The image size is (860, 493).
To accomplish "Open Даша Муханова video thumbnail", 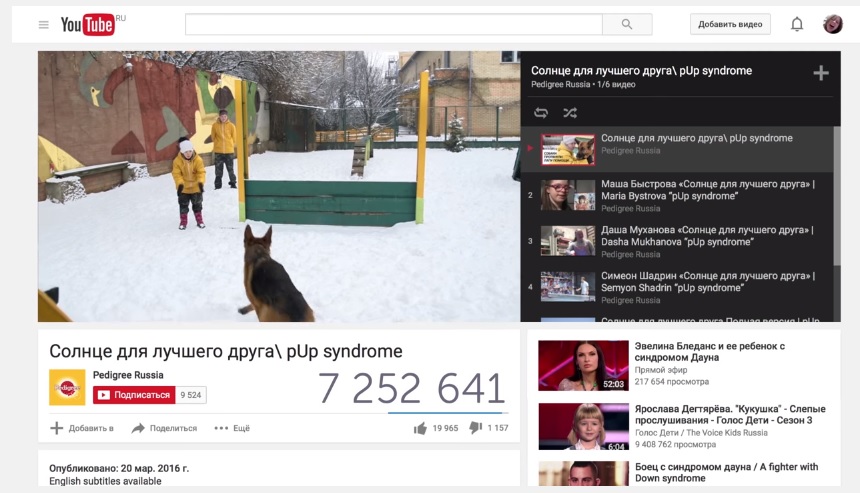I will tap(568, 241).
